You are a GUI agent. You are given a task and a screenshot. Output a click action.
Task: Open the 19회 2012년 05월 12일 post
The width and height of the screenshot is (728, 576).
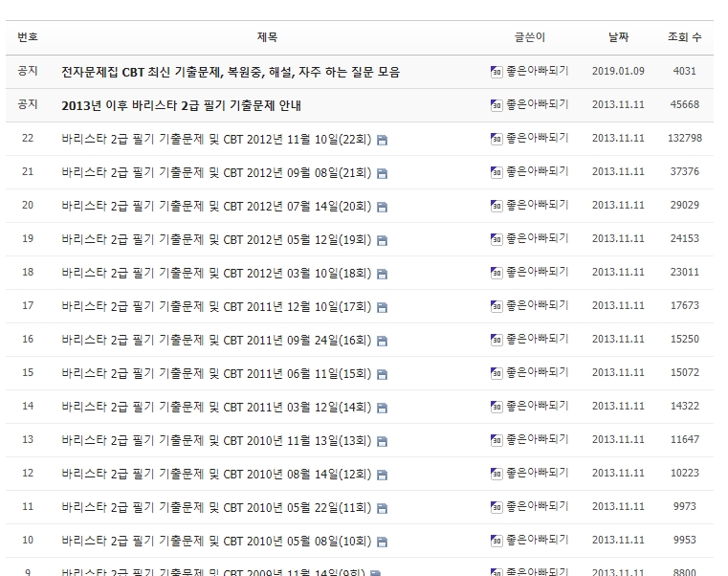click(x=216, y=239)
